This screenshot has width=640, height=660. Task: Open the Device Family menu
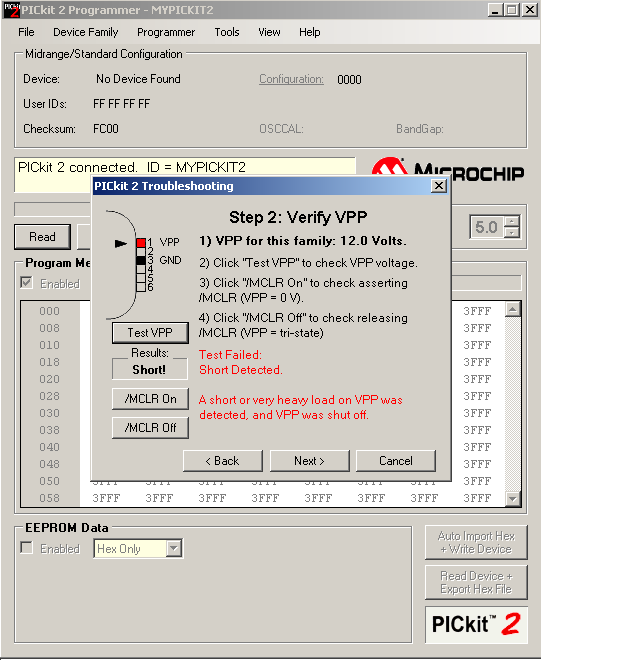(x=85, y=32)
